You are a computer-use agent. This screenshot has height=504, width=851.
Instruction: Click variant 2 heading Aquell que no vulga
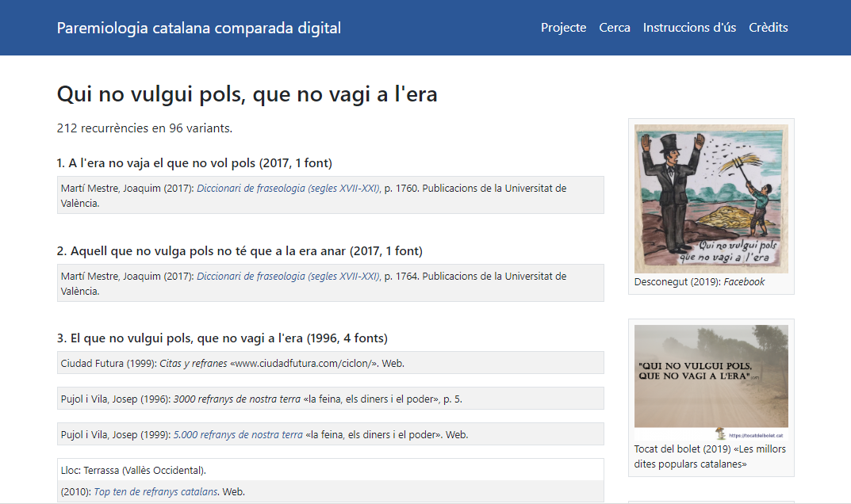pyautogui.click(x=240, y=251)
